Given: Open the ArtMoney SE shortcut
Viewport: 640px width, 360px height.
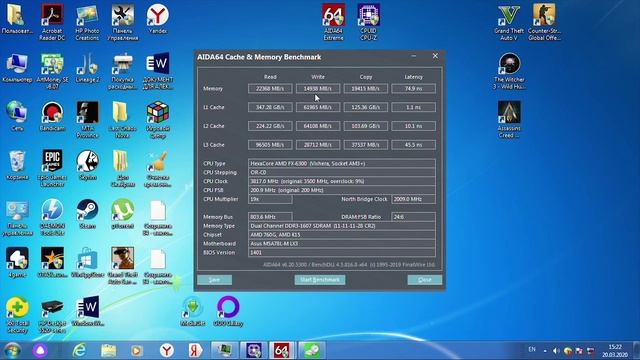Looking at the screenshot, I should coord(52,71).
